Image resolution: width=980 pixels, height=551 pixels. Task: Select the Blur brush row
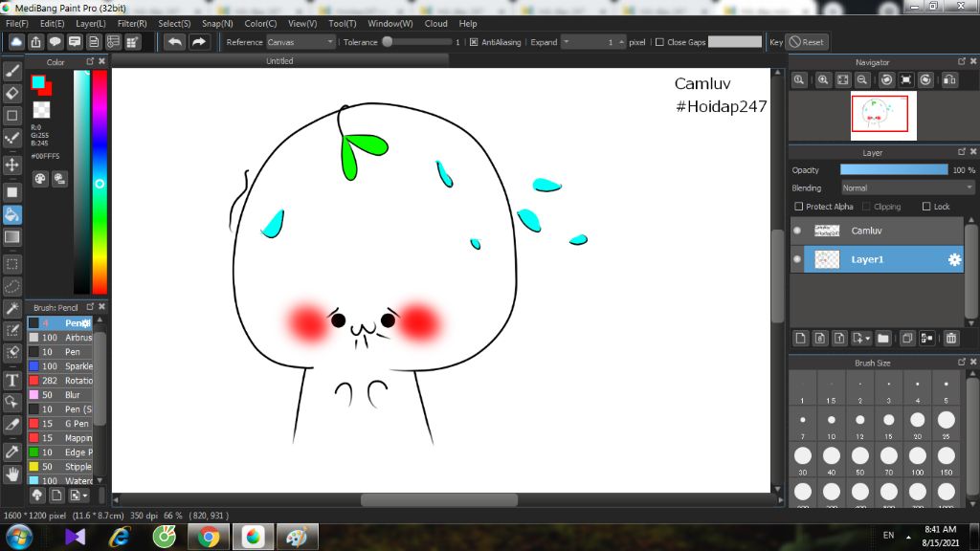[60, 395]
